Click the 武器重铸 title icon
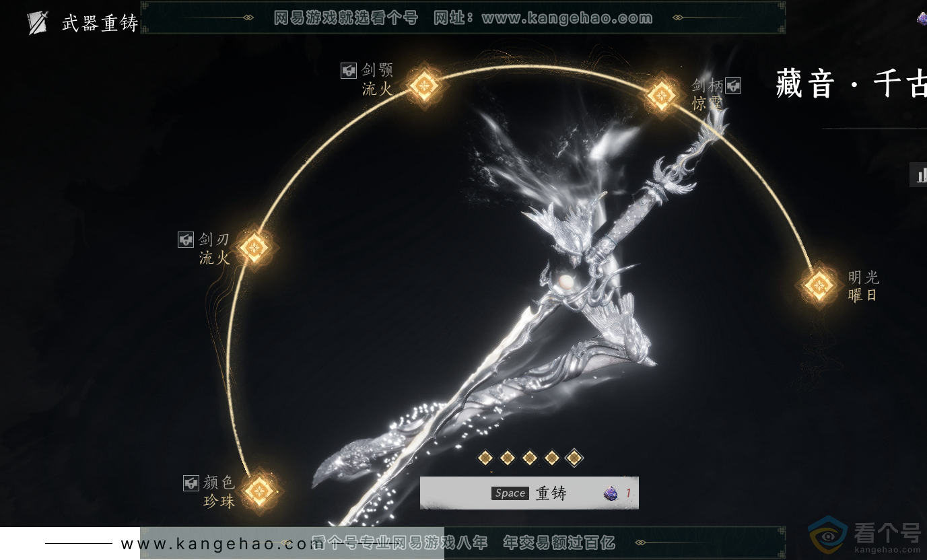The height and width of the screenshot is (560, 927). (x=37, y=23)
